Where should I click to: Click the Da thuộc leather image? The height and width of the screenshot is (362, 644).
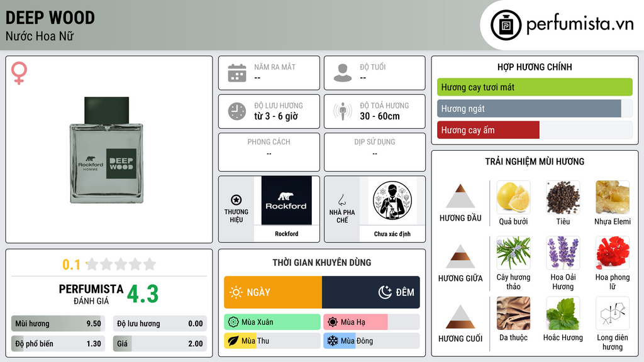click(x=513, y=314)
